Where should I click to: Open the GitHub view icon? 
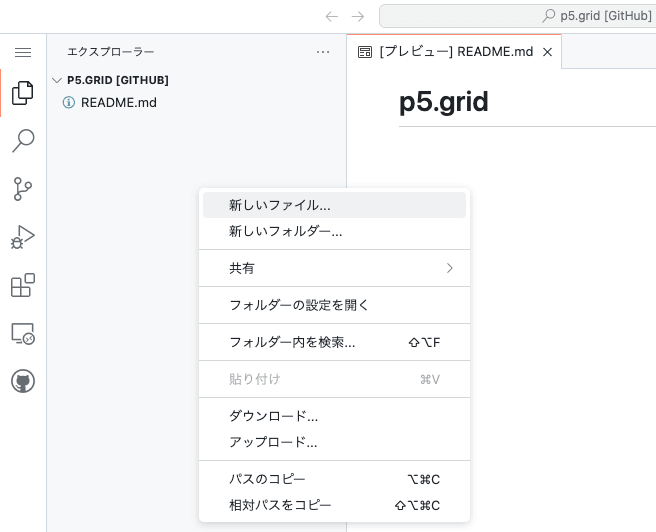(x=22, y=381)
